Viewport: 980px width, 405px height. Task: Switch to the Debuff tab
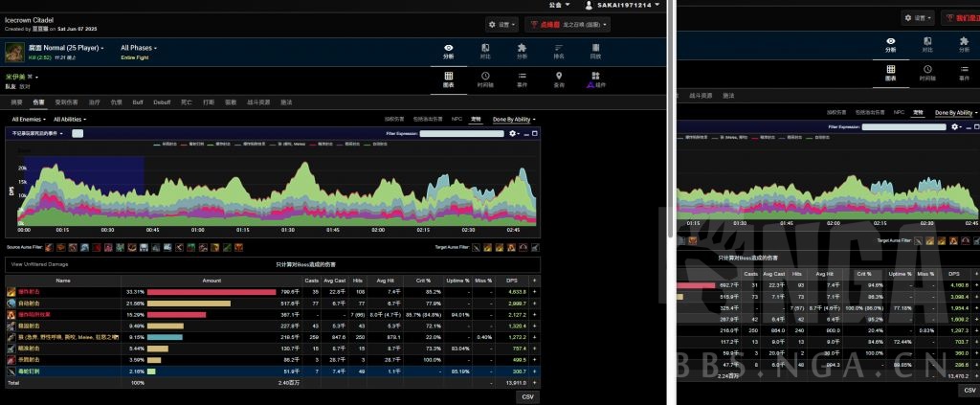point(161,101)
